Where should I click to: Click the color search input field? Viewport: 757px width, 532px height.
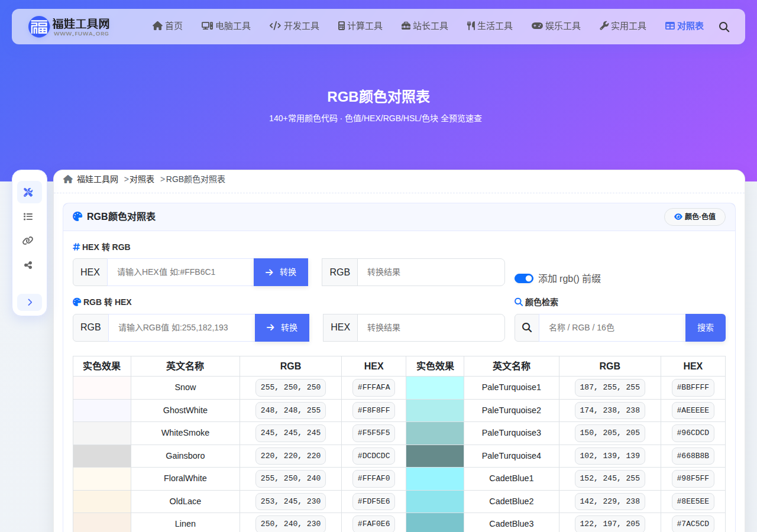click(612, 327)
